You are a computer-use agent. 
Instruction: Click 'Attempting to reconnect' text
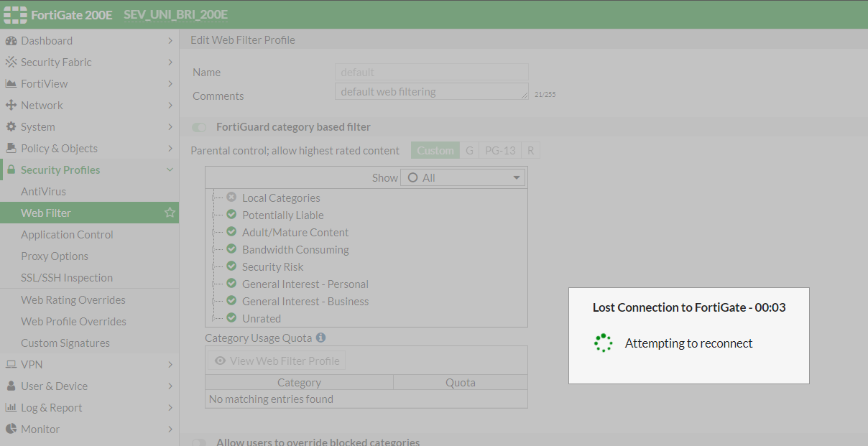[688, 343]
